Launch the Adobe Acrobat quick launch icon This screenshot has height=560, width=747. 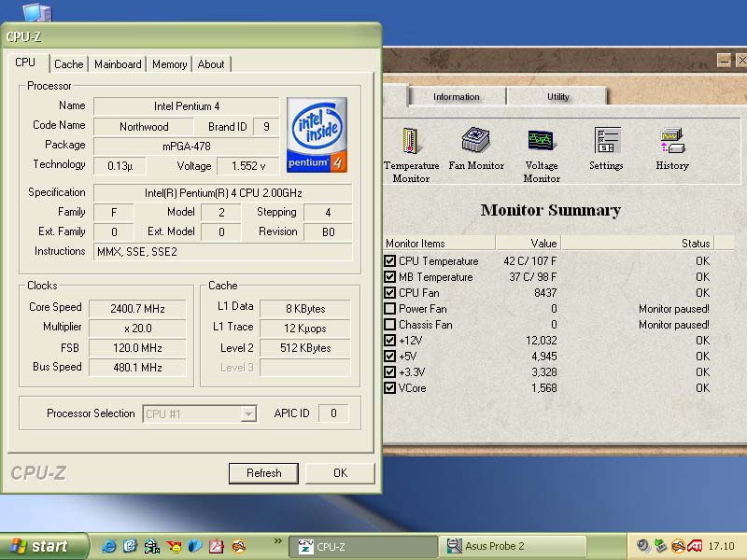217,546
